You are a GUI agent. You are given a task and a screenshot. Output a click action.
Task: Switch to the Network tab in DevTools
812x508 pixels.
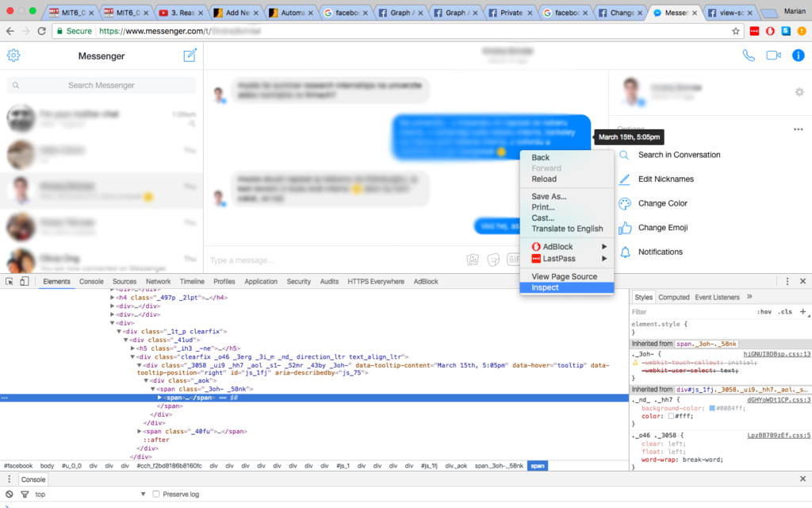pyautogui.click(x=158, y=281)
